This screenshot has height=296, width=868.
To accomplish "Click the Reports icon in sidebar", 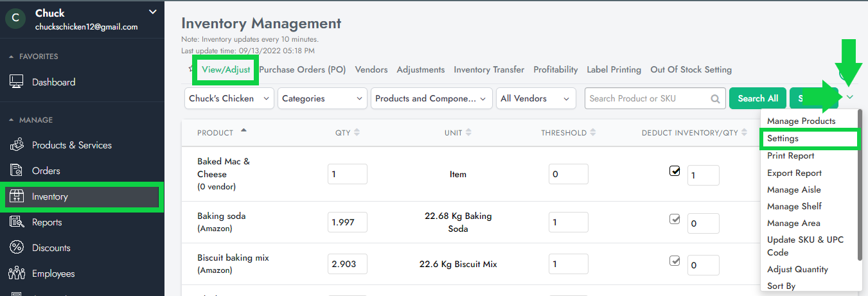I will [17, 222].
